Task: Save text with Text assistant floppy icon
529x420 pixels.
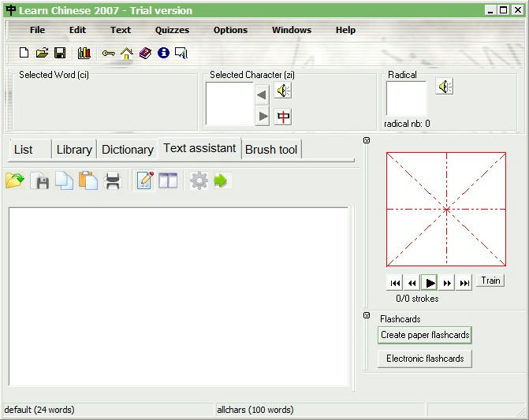Action: click(39, 180)
